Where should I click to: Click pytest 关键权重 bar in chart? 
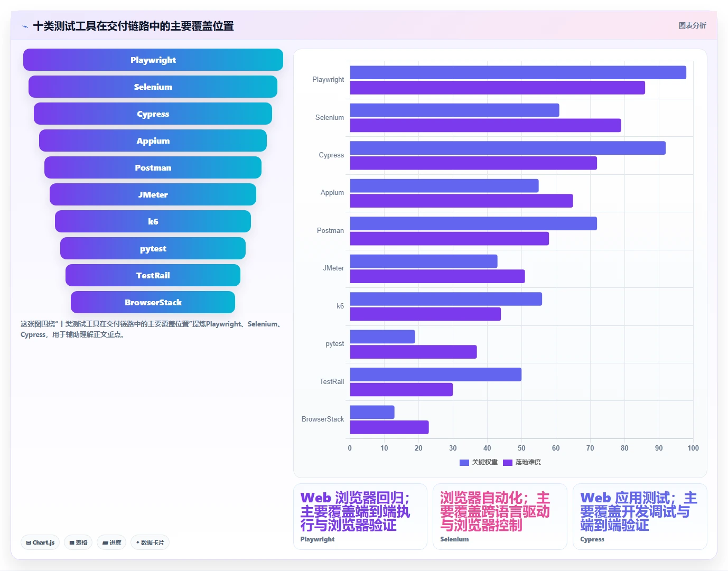click(x=382, y=336)
